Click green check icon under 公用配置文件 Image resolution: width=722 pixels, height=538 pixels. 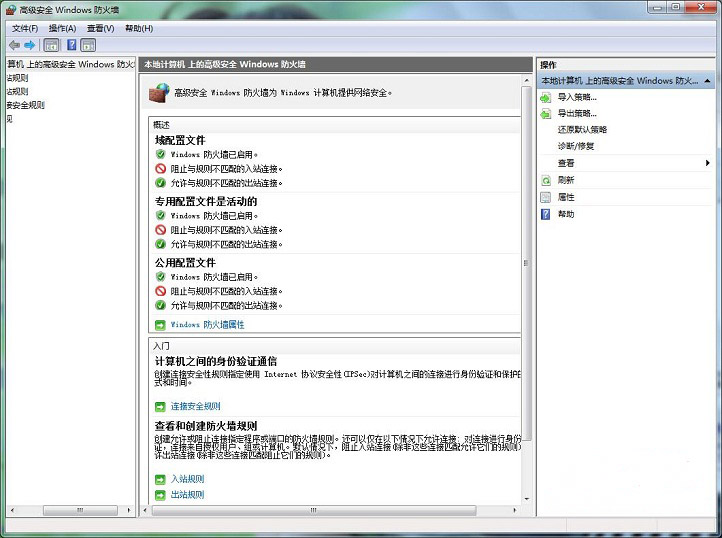(160, 305)
